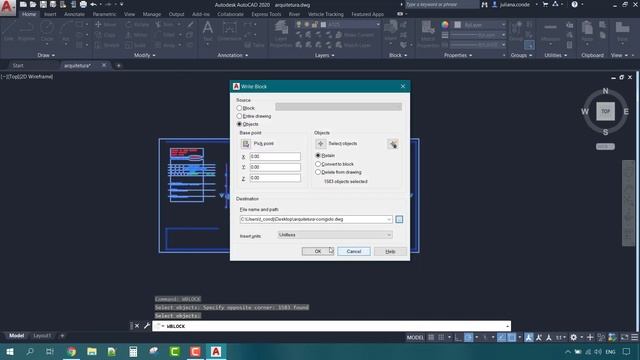The height and width of the screenshot is (360, 640).
Task: Expand the Properties panel dropdown
Action: pyautogui.click(x=458, y=55)
